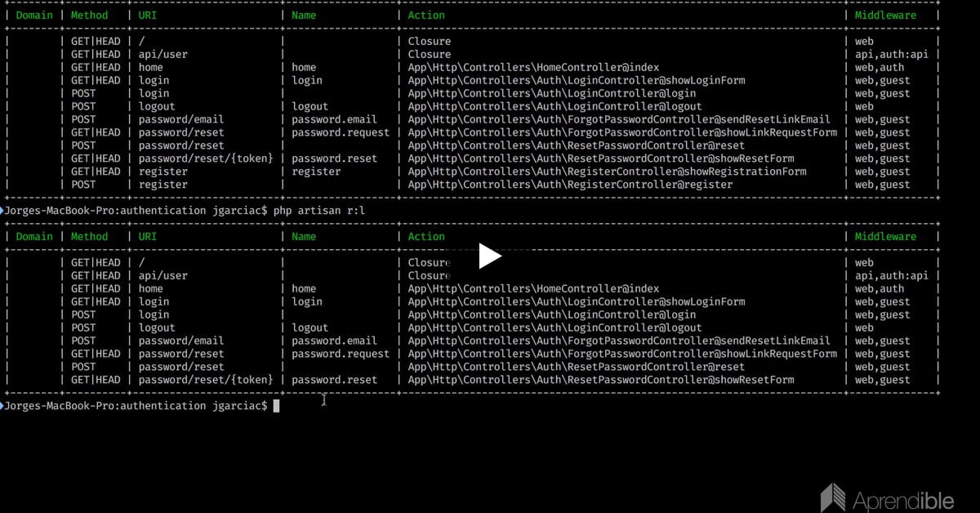Click 'api,auth:api' middleware in the lower table
Screen dimensions: 980x513
[892, 275]
